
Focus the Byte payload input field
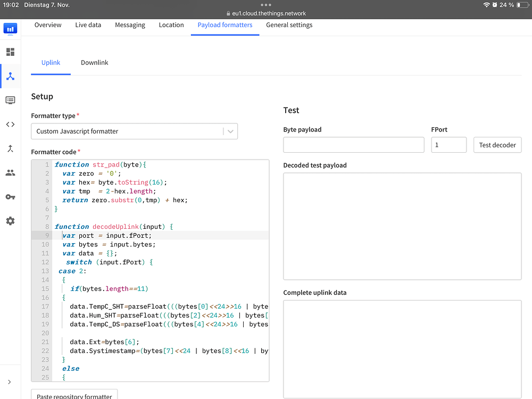click(354, 145)
